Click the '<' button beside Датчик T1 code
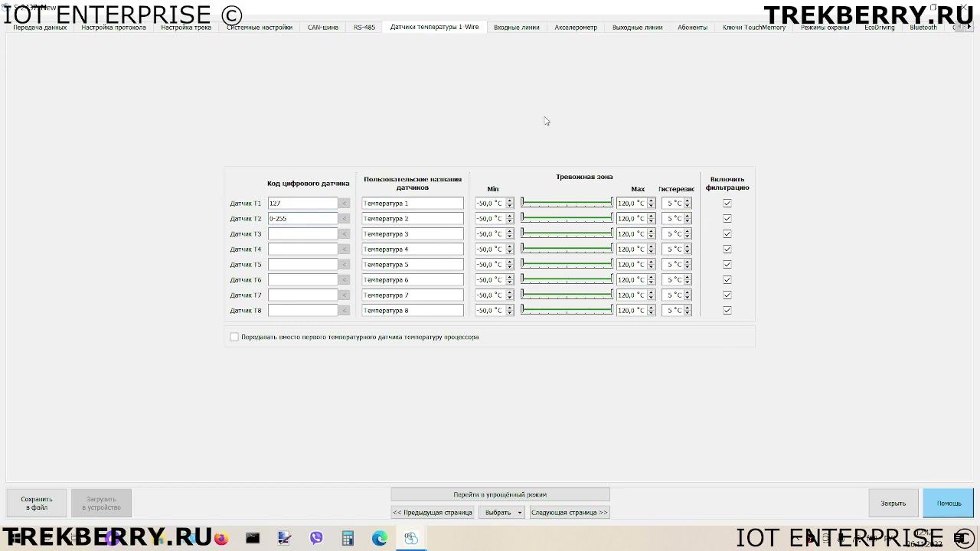 coord(345,204)
